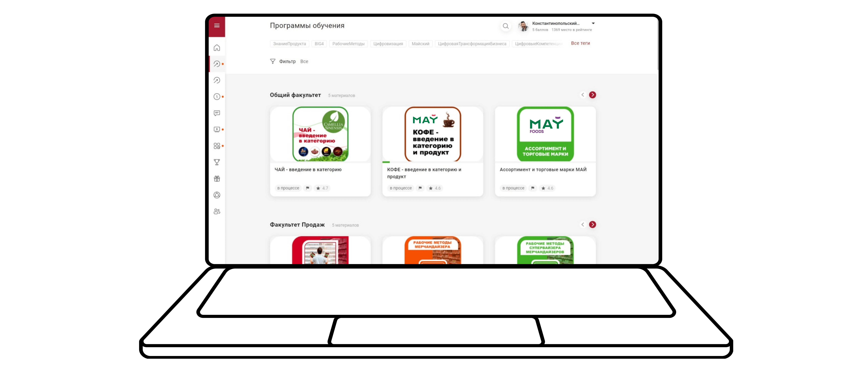Select the ЦифроваяТрансформацияБизнеса tag
The image size is (868, 371).
click(x=472, y=44)
